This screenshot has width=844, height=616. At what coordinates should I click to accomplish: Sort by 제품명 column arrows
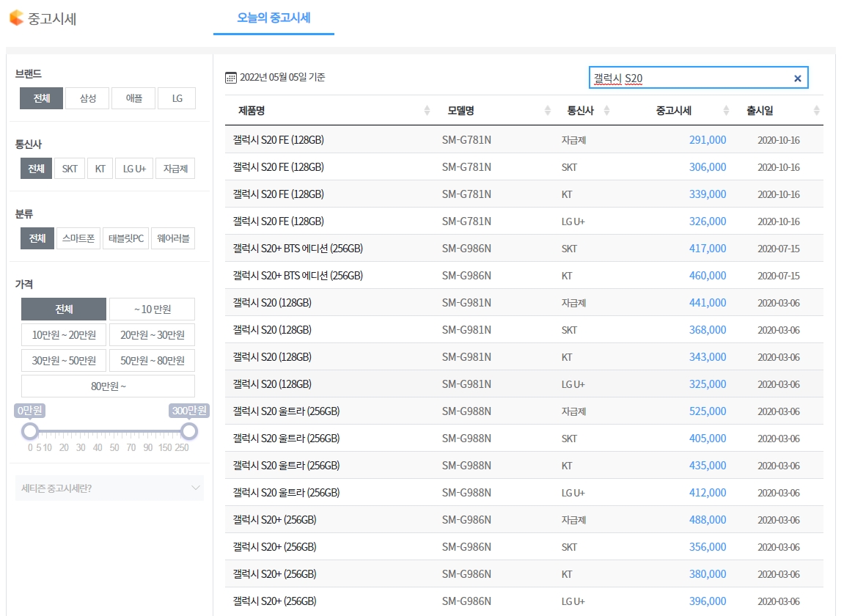point(427,111)
